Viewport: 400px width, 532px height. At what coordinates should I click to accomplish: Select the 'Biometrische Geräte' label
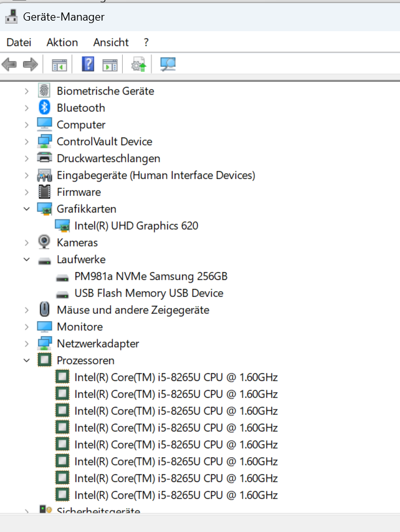105,91
